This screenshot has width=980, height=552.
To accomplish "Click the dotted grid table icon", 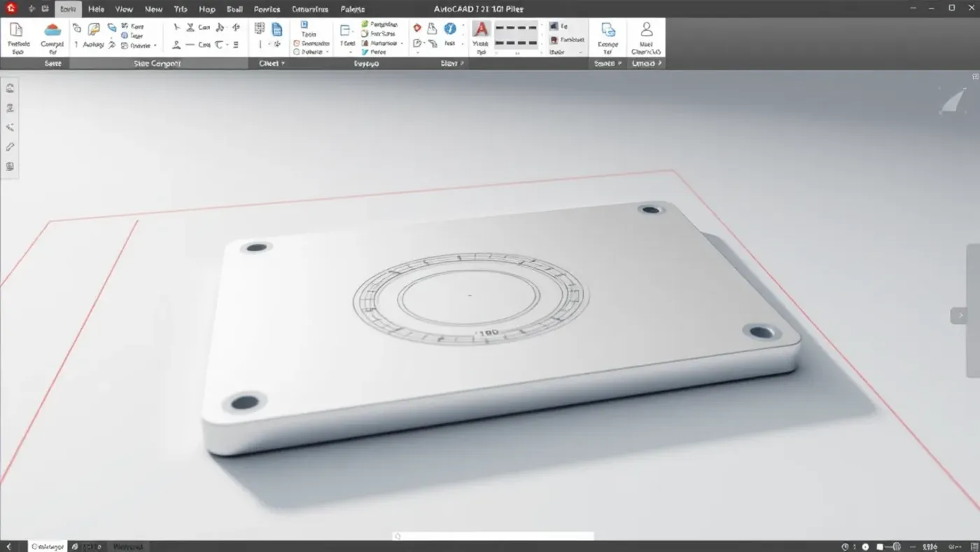I will (260, 28).
